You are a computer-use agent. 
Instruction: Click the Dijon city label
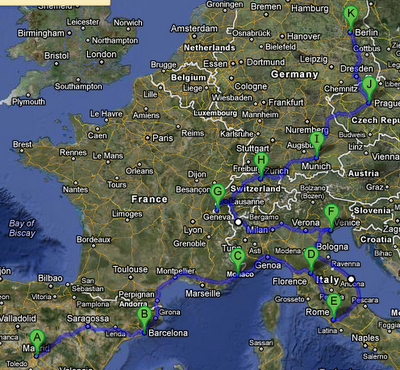197,174
